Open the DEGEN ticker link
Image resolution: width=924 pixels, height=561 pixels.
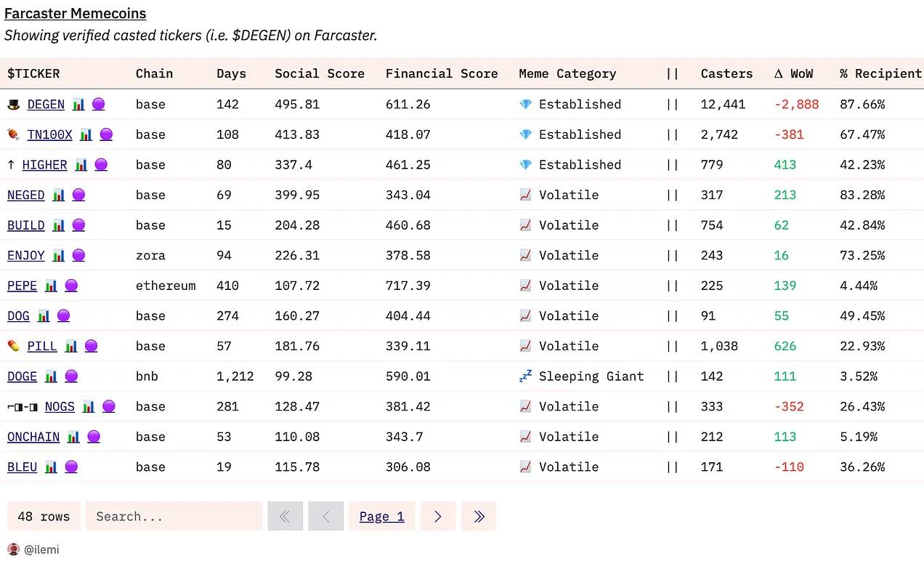[46, 105]
